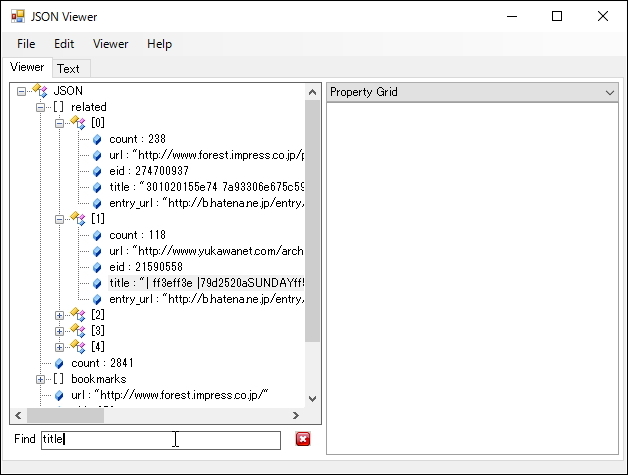The width and height of the screenshot is (628, 475).
Task: Click the value icon beside count : 238
Action: (x=97, y=139)
